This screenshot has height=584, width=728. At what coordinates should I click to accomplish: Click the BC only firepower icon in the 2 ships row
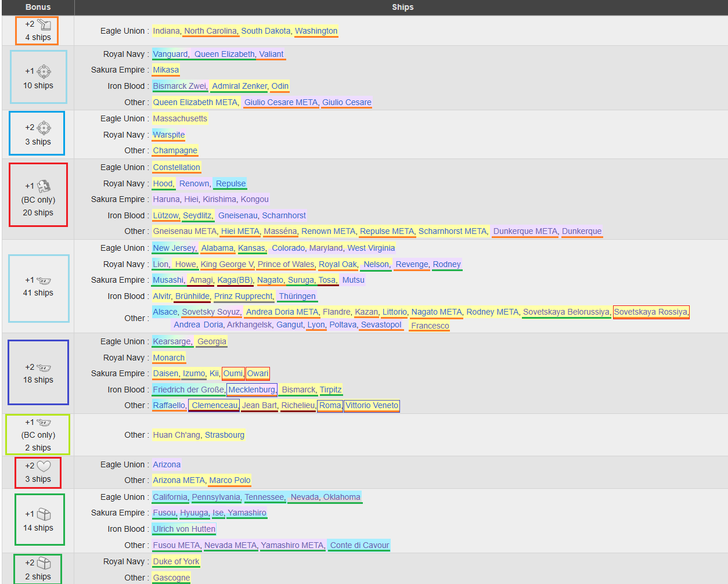click(44, 423)
